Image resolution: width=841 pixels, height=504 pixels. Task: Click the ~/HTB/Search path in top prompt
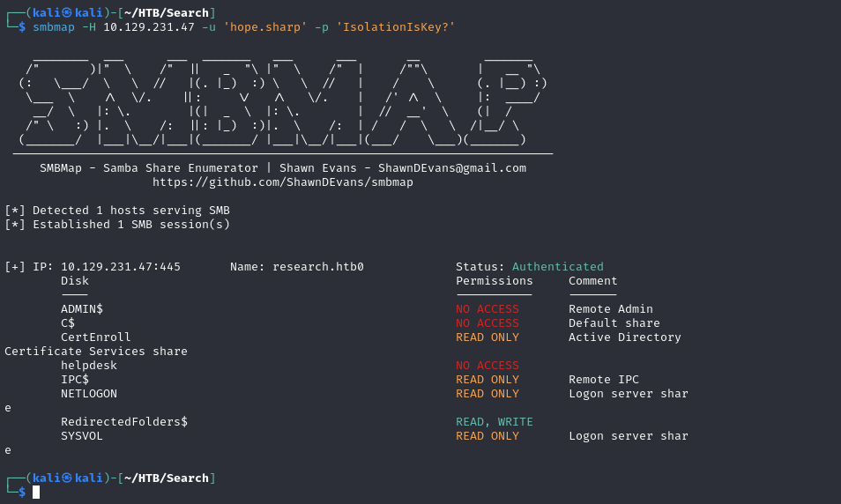pyautogui.click(x=167, y=12)
